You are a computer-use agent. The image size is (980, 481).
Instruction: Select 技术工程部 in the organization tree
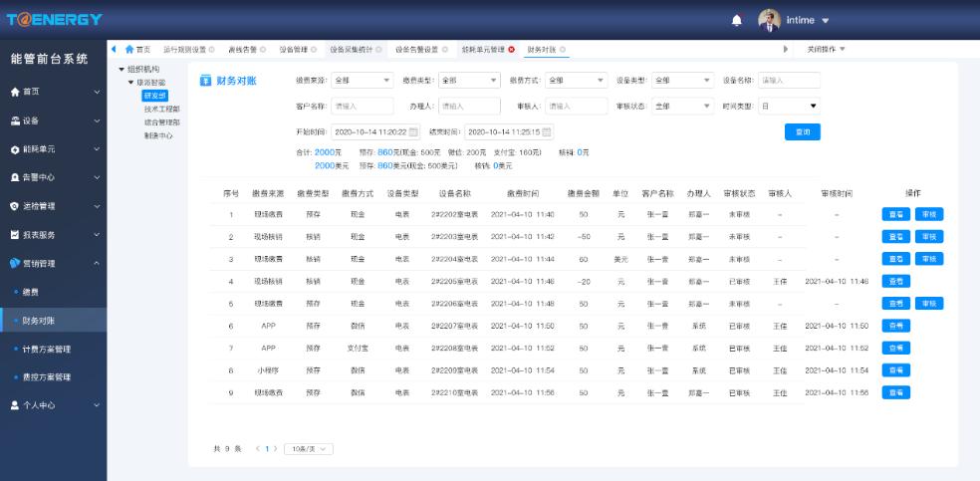point(162,110)
